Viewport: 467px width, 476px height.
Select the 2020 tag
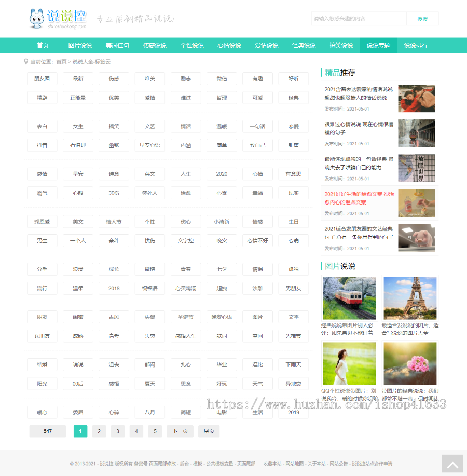[222, 174]
